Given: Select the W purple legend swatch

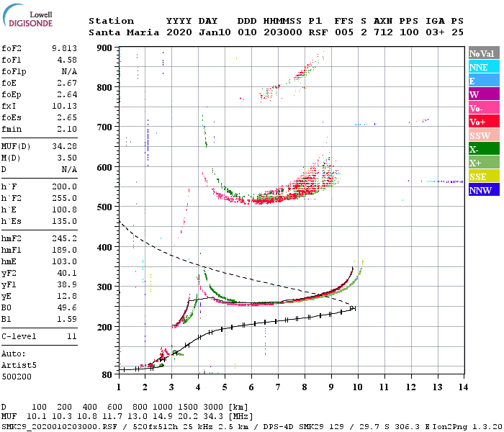Looking at the screenshot, I should (484, 94).
